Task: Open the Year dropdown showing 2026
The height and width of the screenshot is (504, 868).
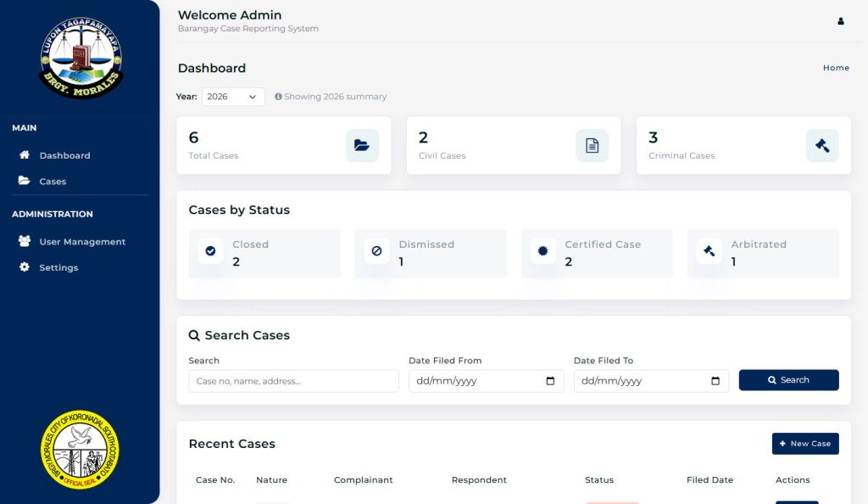Action: (233, 97)
